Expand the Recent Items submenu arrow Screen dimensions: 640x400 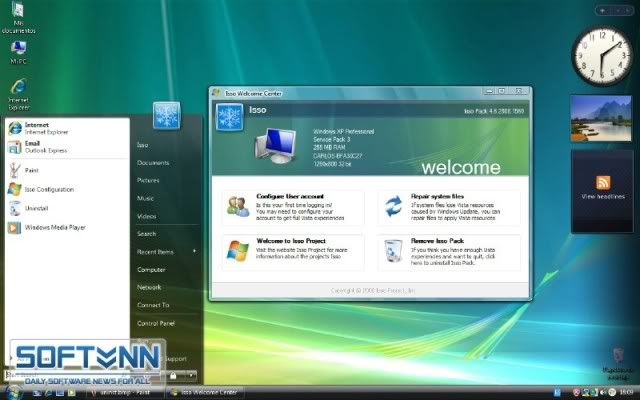coord(194,251)
